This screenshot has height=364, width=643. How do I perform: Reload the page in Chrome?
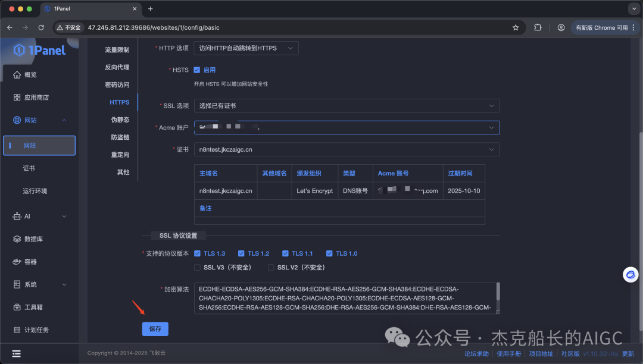pyautogui.click(x=41, y=27)
